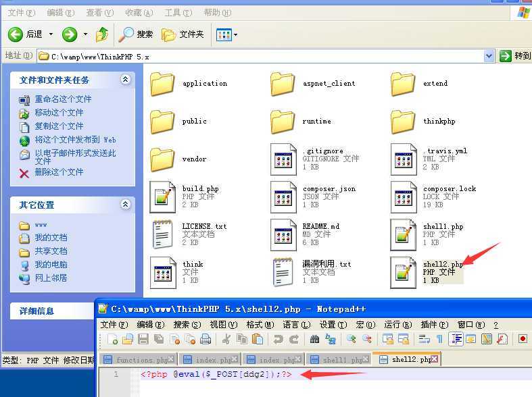Click the Close document icon in Notepad++ toolbar
The image size is (532, 397).
[x=174, y=339]
